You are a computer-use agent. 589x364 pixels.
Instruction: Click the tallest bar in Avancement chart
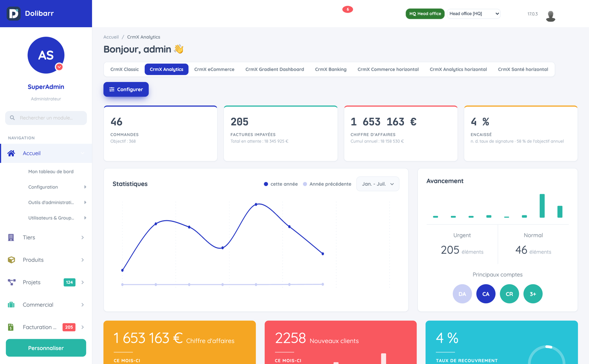pyautogui.click(x=542, y=206)
